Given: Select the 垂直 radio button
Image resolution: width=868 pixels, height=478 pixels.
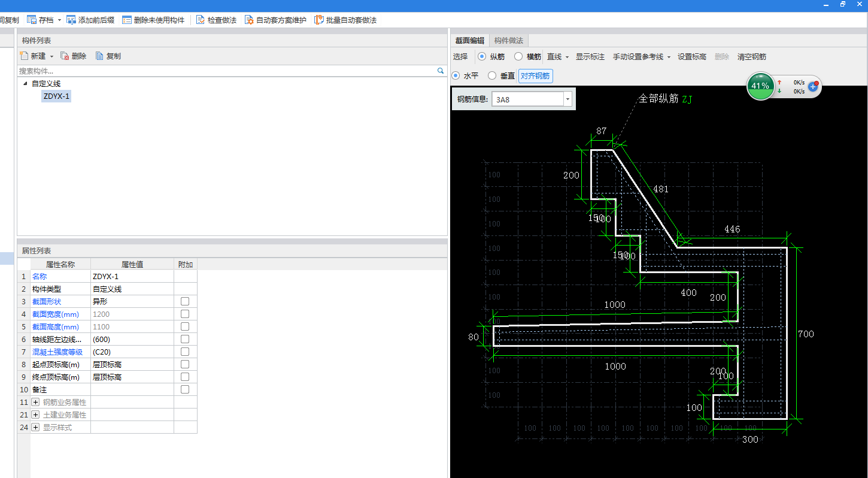Looking at the screenshot, I should (492, 75).
